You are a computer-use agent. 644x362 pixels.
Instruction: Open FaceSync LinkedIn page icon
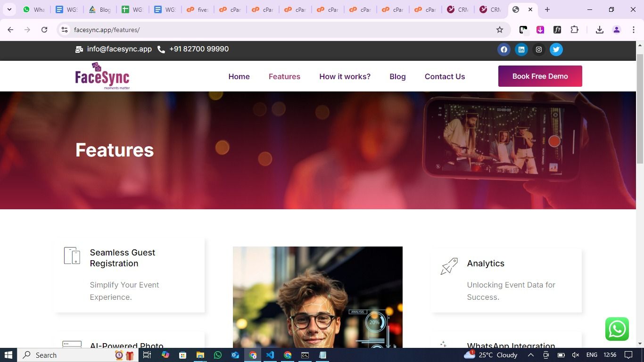pos(521,49)
